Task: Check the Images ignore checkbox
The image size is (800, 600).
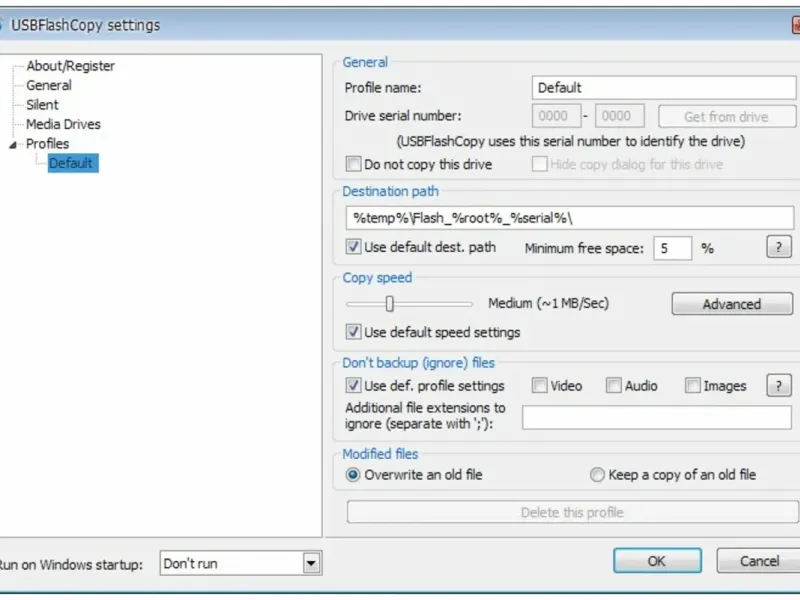Action: 692,386
